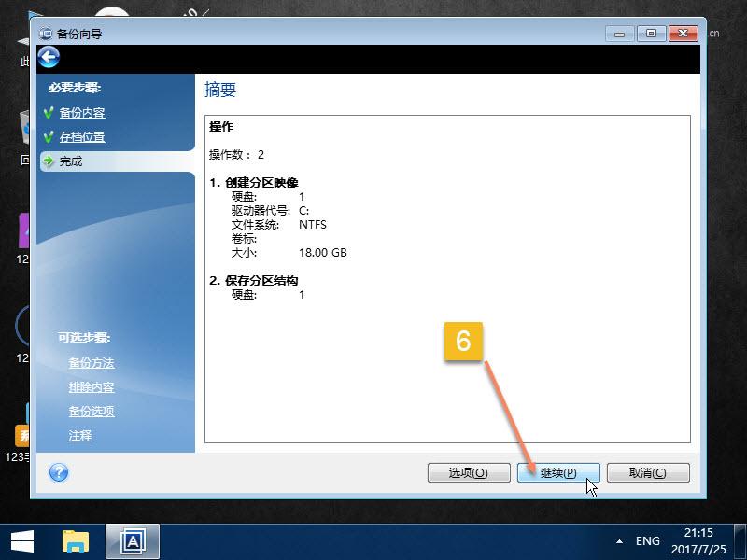Open File Explorer from the taskbar
Image resolution: width=747 pixels, height=560 pixels.
76,542
